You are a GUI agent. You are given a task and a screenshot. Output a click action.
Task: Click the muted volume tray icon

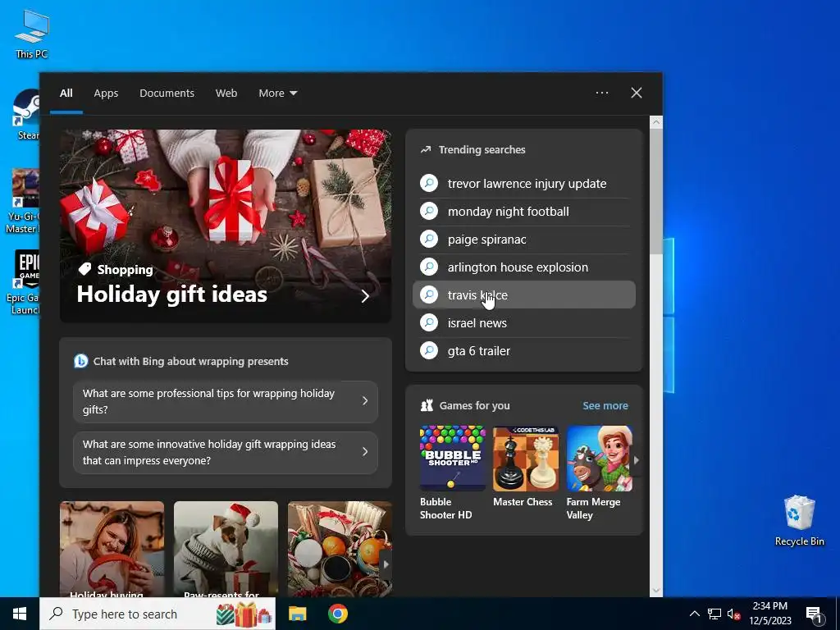pyautogui.click(x=733, y=614)
